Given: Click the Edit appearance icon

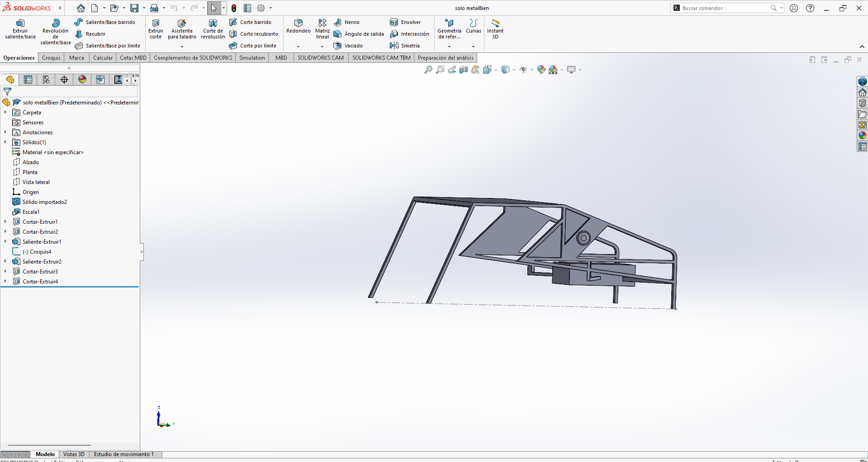Looking at the screenshot, I should click(x=541, y=70).
